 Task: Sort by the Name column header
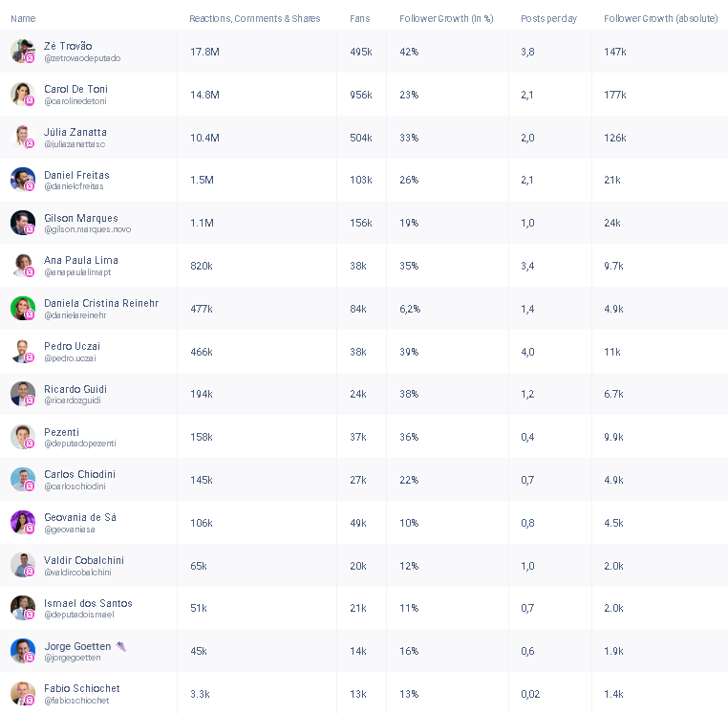(x=23, y=18)
